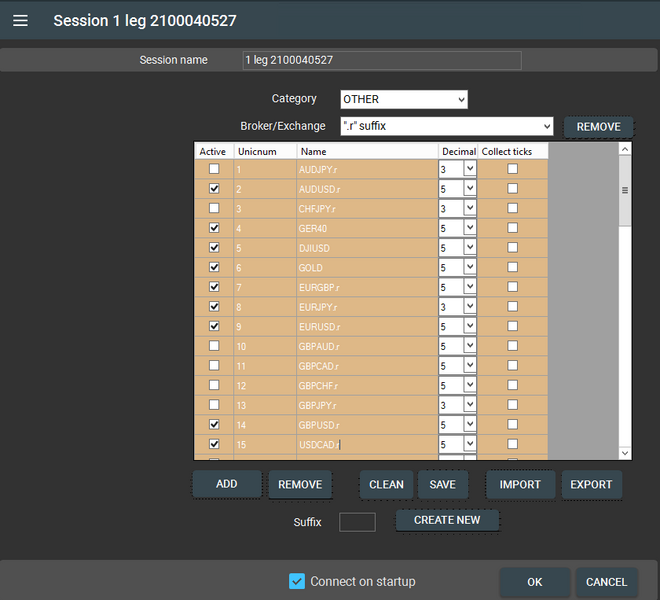Open the Category dropdown showing OTHER

(x=403, y=99)
